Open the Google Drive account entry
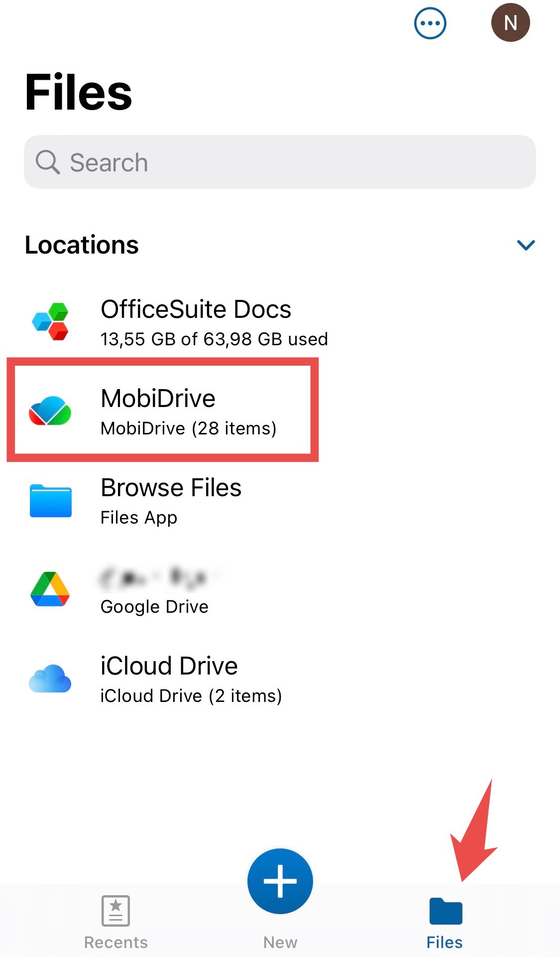The width and height of the screenshot is (560, 957). pos(280,589)
